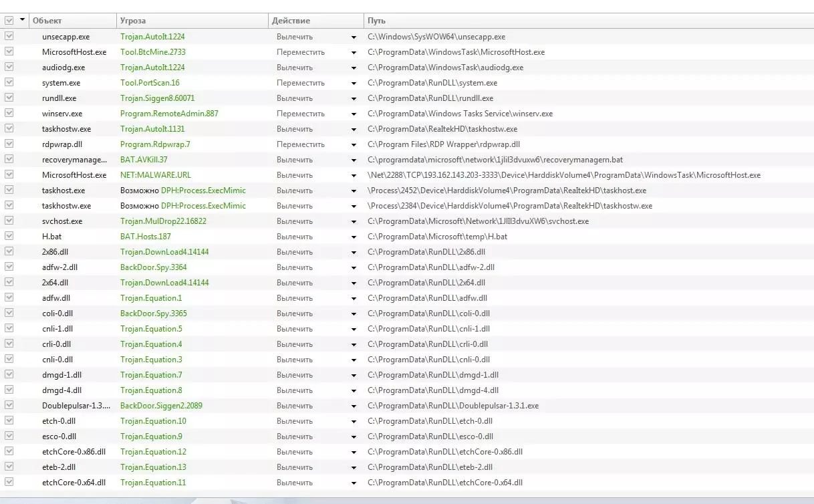Open the BackDoor.Spy.3364 threat link
The height and width of the screenshot is (504, 814).
[153, 267]
